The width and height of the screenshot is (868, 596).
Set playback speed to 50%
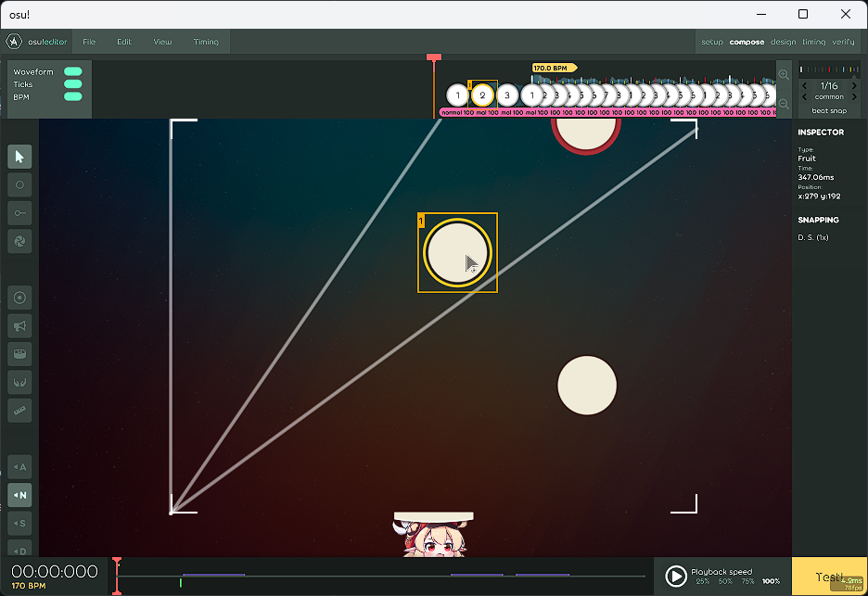tap(725, 581)
